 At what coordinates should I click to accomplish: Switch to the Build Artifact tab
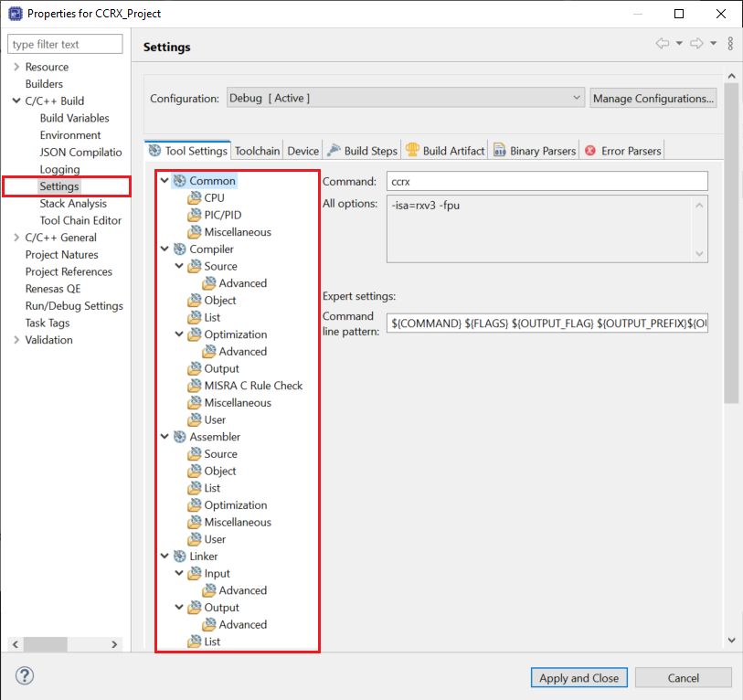tap(445, 151)
